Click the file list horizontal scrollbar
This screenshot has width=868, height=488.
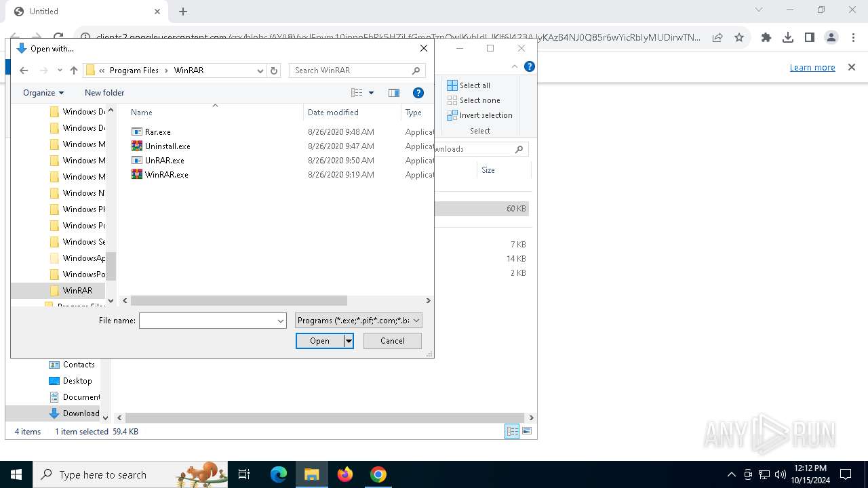(239, 300)
